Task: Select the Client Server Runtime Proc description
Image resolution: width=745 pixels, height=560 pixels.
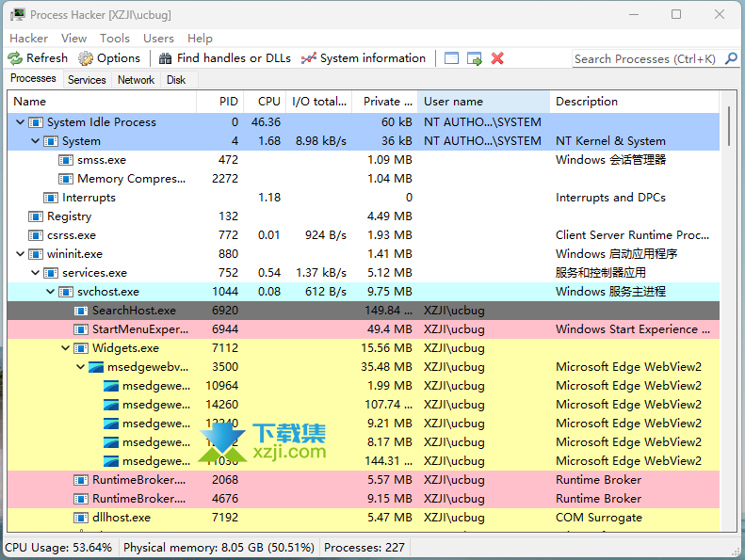Action: tap(632, 235)
